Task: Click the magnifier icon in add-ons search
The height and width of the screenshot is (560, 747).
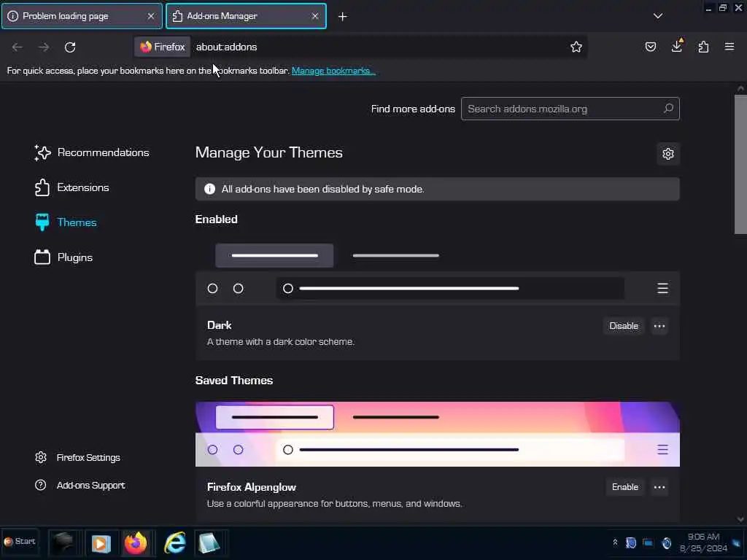Action: pos(668,109)
